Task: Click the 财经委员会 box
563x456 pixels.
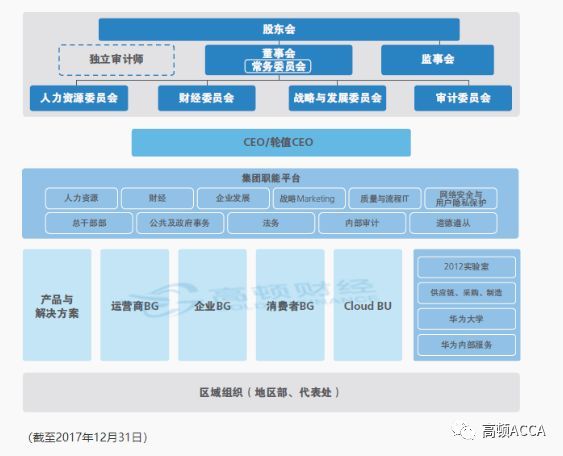Action: pyautogui.click(x=206, y=98)
